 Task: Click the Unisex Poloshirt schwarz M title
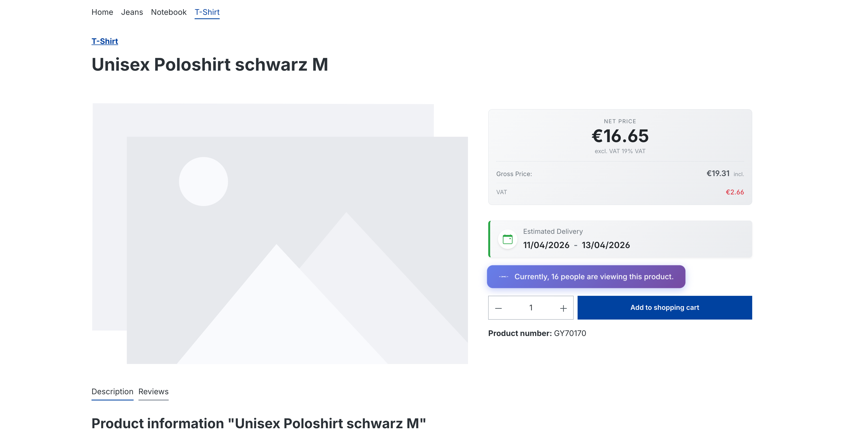210,64
